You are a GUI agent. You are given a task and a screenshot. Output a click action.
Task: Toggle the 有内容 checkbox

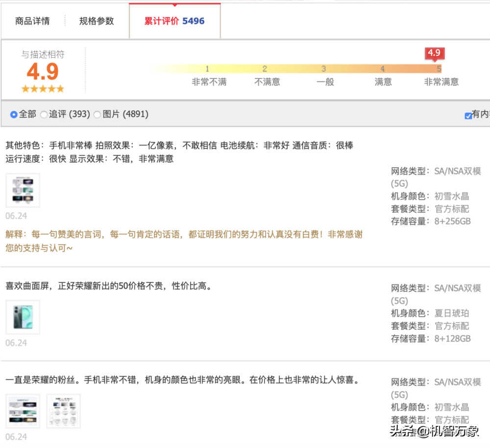pyautogui.click(x=468, y=116)
